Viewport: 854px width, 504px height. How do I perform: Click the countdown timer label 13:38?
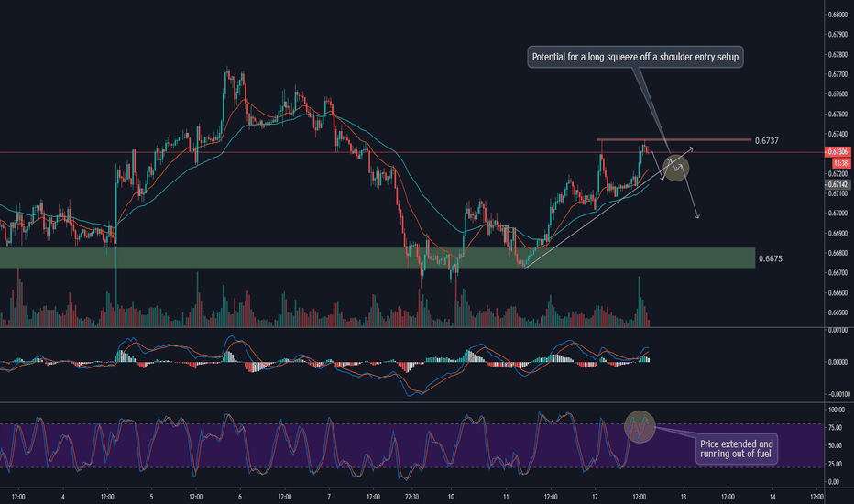(x=841, y=163)
